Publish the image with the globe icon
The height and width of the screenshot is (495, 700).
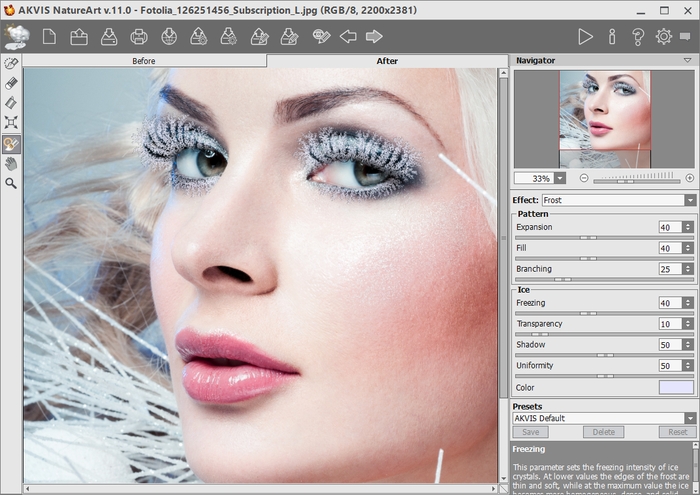click(169, 37)
